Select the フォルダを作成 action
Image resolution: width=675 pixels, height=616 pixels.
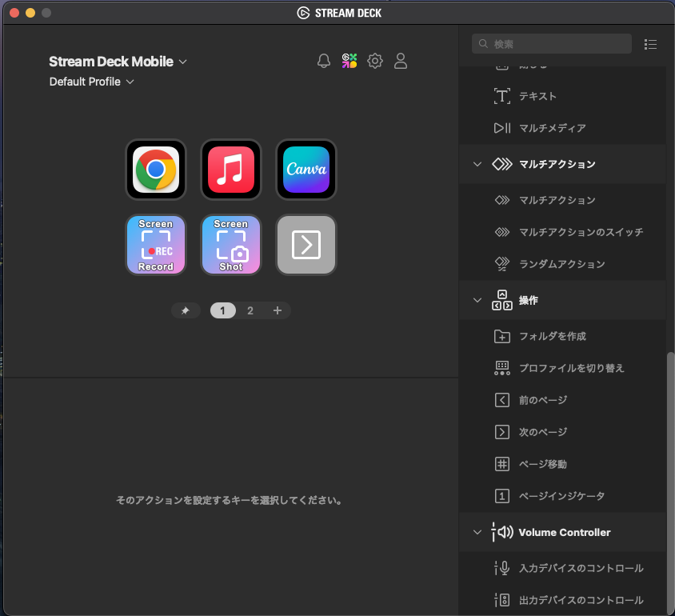coord(562,336)
